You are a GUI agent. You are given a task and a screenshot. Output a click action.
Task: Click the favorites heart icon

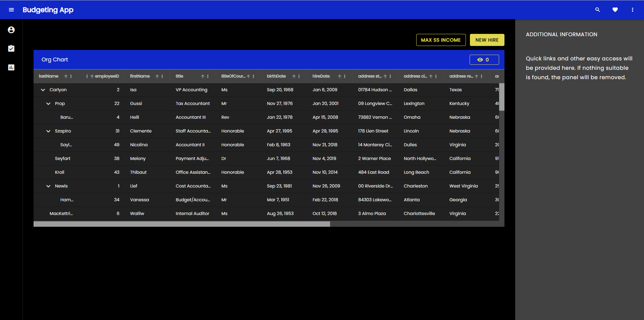pos(615,10)
